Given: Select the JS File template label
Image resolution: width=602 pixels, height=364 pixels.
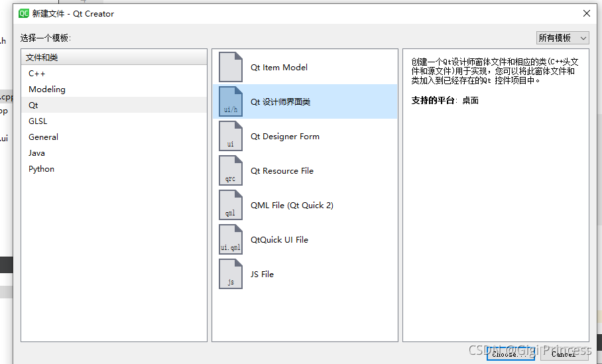Looking at the screenshot, I should [262, 274].
